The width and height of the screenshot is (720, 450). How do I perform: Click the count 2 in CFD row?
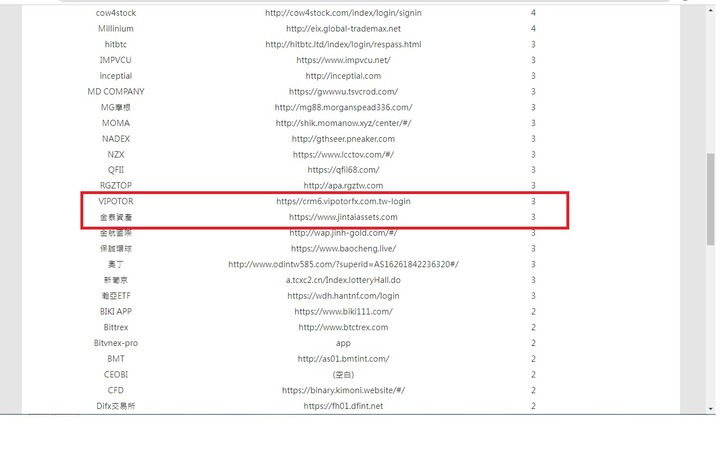coord(533,390)
